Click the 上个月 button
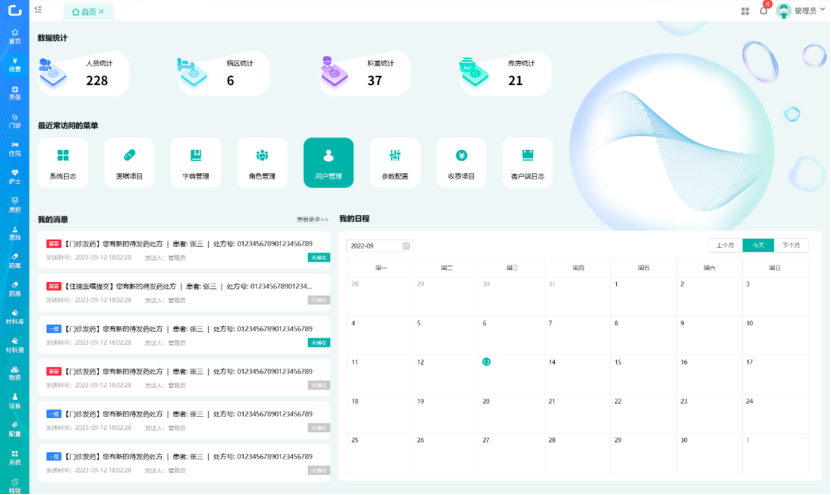 click(x=725, y=245)
